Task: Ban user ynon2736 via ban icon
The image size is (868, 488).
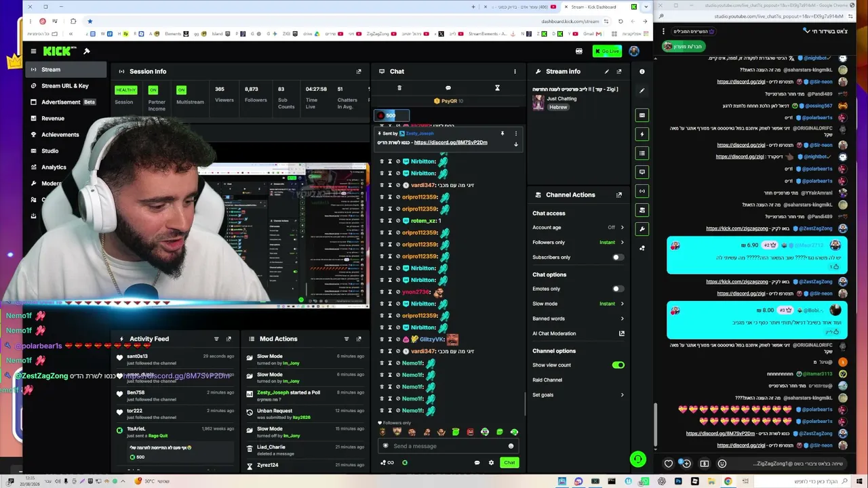Action: pos(398,292)
